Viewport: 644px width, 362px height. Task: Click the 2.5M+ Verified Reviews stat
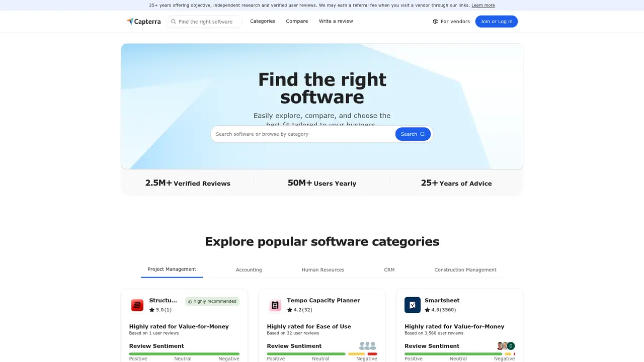pyautogui.click(x=188, y=183)
